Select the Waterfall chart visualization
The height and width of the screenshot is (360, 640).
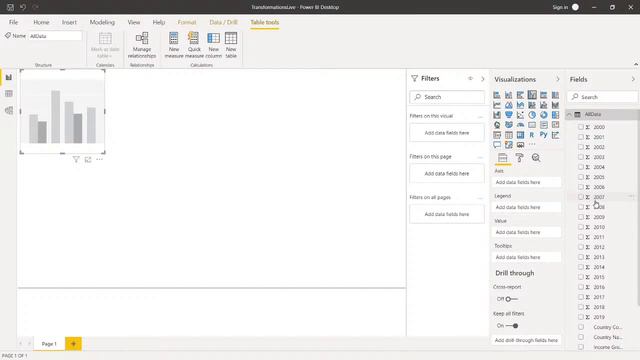pyautogui.click(x=497, y=115)
